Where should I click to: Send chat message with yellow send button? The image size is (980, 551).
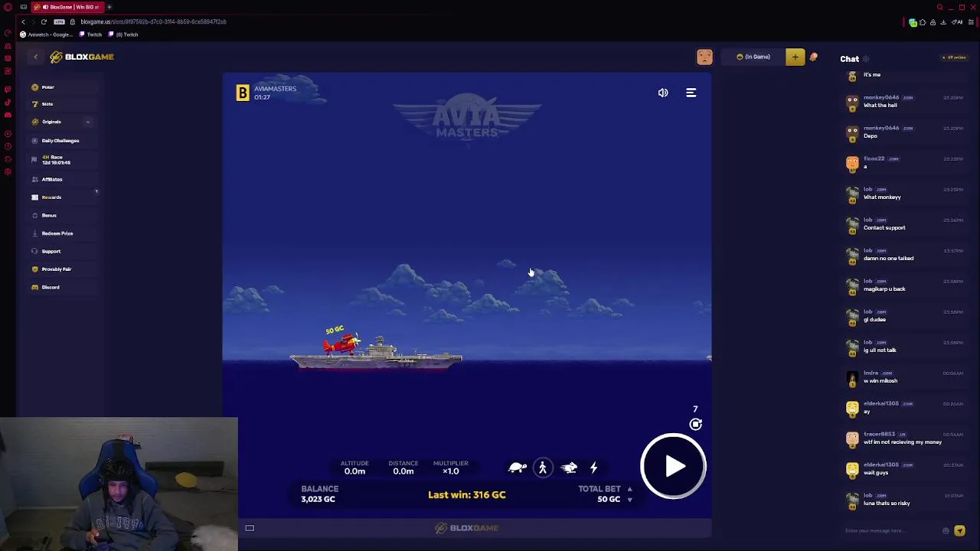tap(959, 530)
